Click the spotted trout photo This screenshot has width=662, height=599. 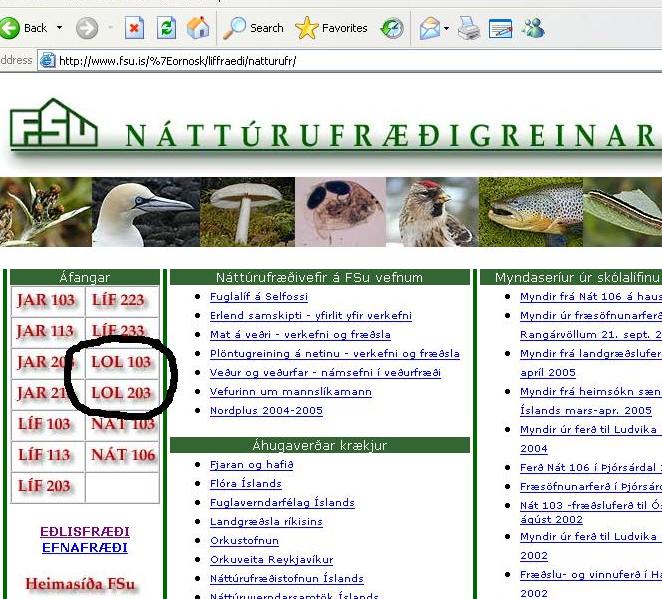[531, 212]
